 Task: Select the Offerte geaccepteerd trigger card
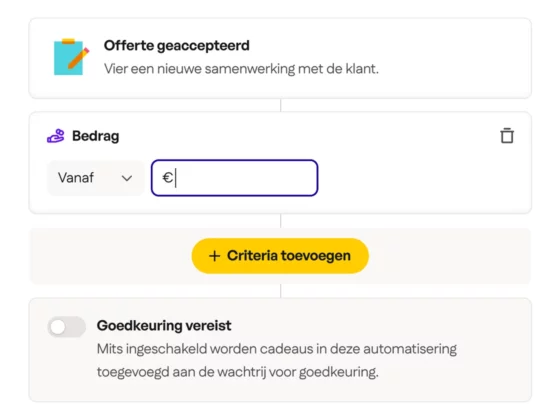coord(280,58)
